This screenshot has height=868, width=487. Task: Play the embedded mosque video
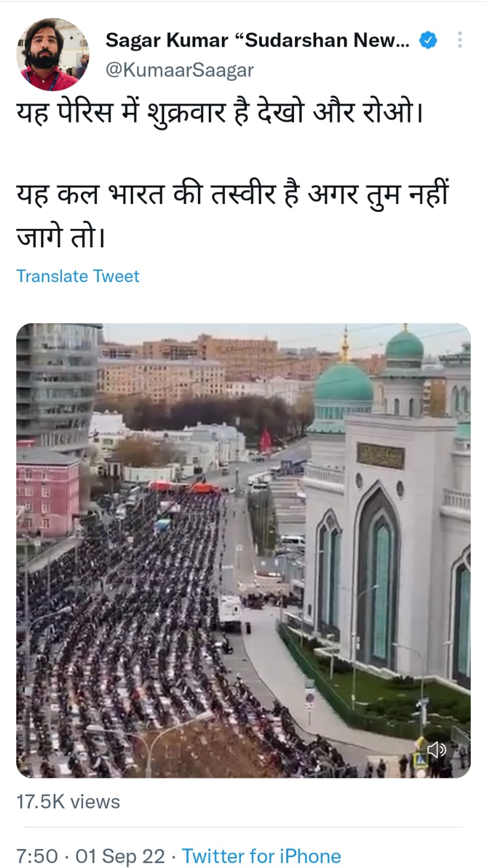(x=243, y=551)
